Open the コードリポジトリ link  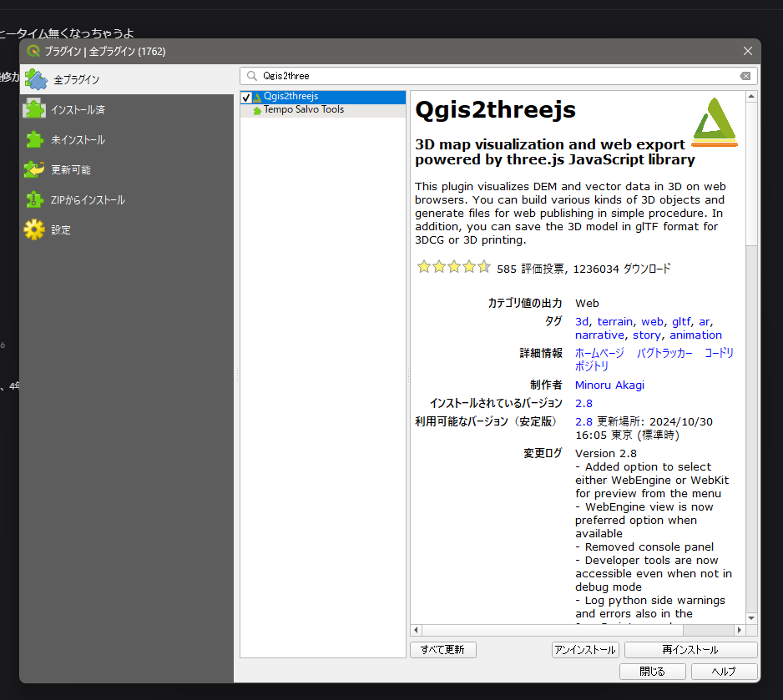coord(719,353)
